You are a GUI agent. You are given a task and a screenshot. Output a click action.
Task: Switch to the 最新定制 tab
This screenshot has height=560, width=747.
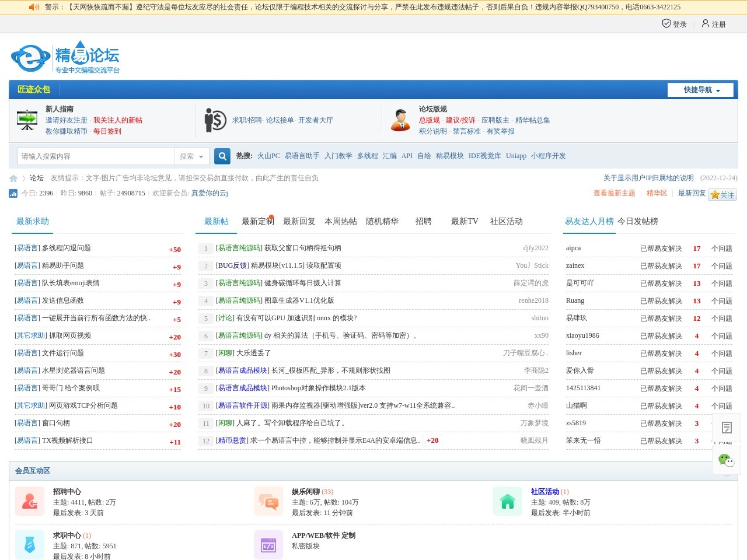tap(257, 222)
